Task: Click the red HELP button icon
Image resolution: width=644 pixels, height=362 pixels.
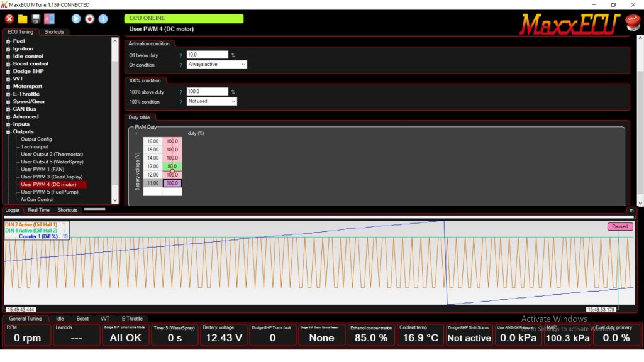Action: (633, 23)
